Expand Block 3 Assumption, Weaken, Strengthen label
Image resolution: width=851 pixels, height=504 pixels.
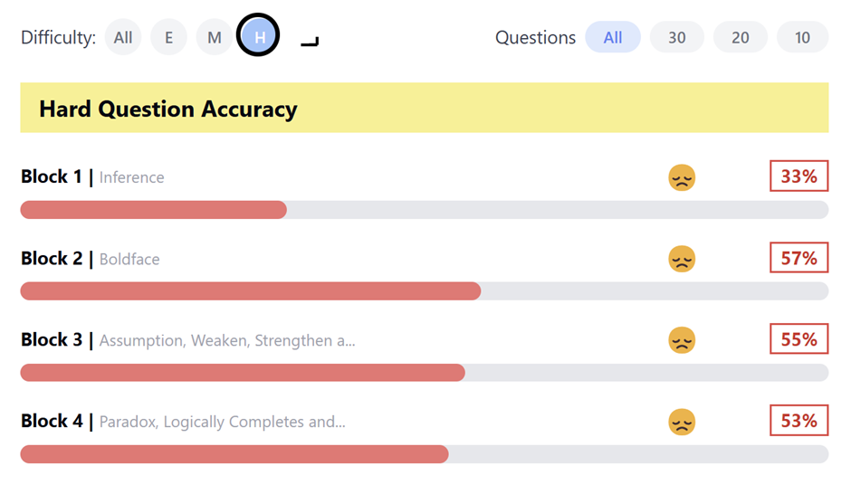226,340
